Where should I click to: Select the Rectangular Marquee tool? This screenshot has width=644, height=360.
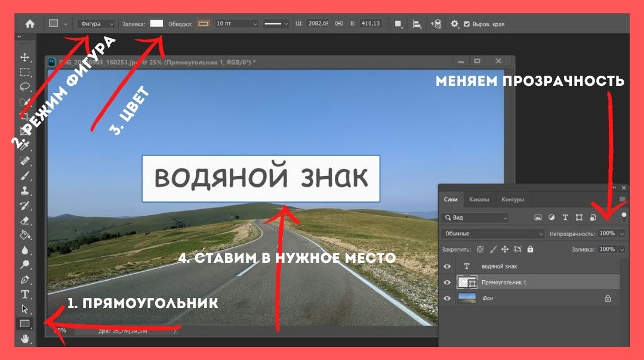pyautogui.click(x=25, y=72)
